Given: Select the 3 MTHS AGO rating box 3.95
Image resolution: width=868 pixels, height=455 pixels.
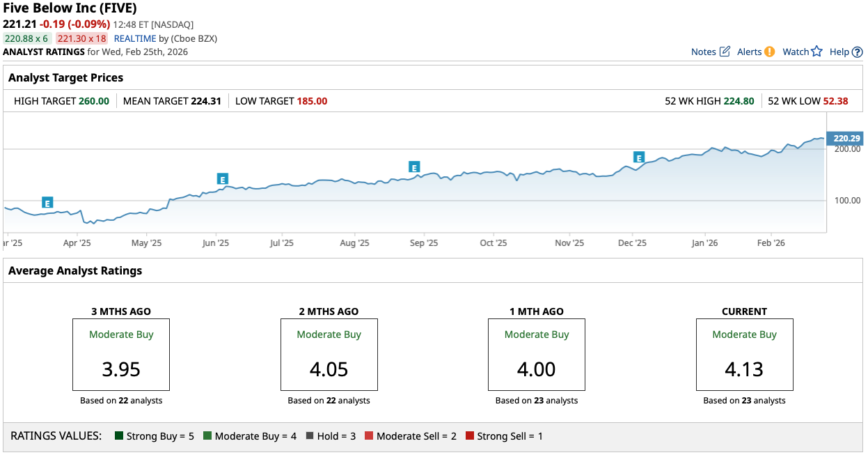Looking at the screenshot, I should pyautogui.click(x=121, y=355).
